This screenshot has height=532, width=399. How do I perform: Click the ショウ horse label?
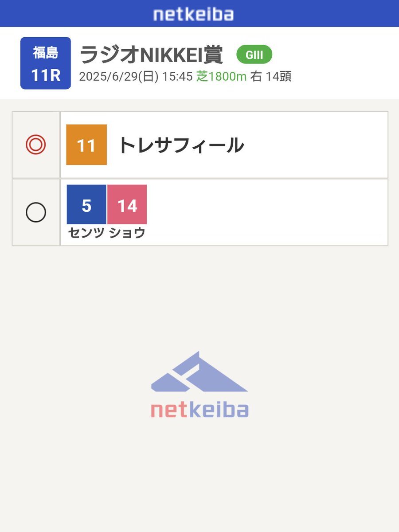tap(127, 233)
